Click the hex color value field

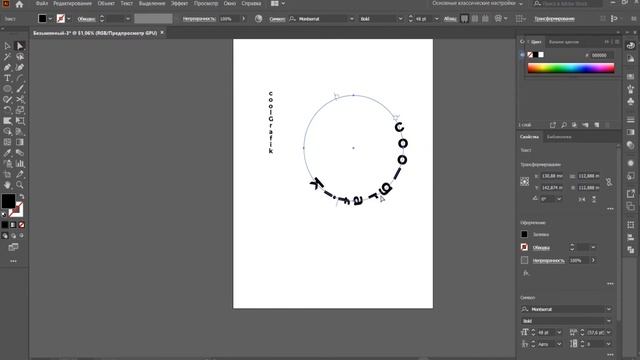602,55
